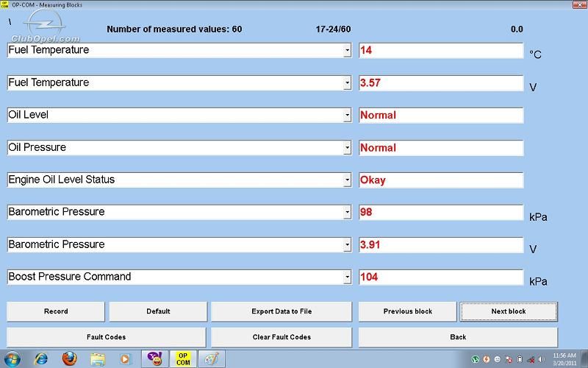Click the Fuel Temperature value 3.57 field
Image resolution: width=588 pixels, height=368 pixels.
[x=441, y=83]
